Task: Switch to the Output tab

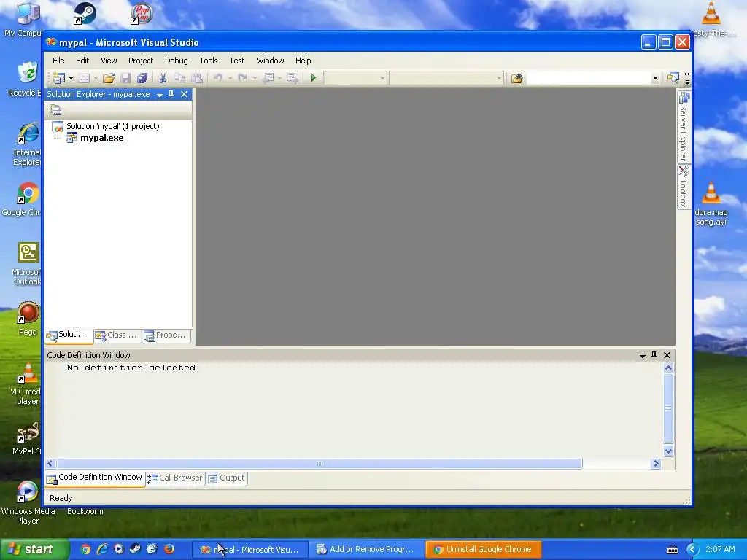Action: click(x=227, y=478)
